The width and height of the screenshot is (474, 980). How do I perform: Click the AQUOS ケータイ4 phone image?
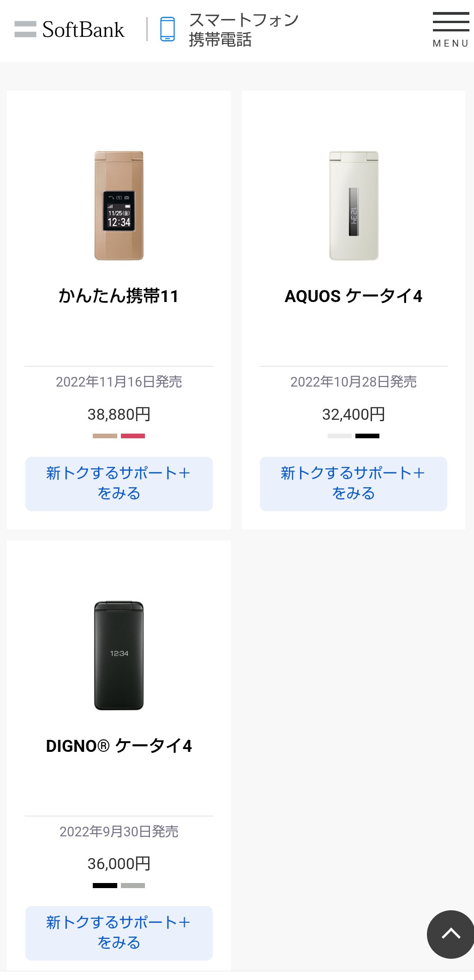pos(354,206)
